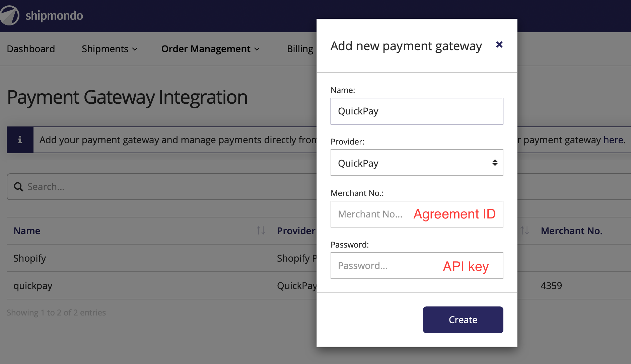Screen dimensions: 631x364
Task: Click 'Showing 1 to 2 of 2 entries'
Action: click(56, 312)
